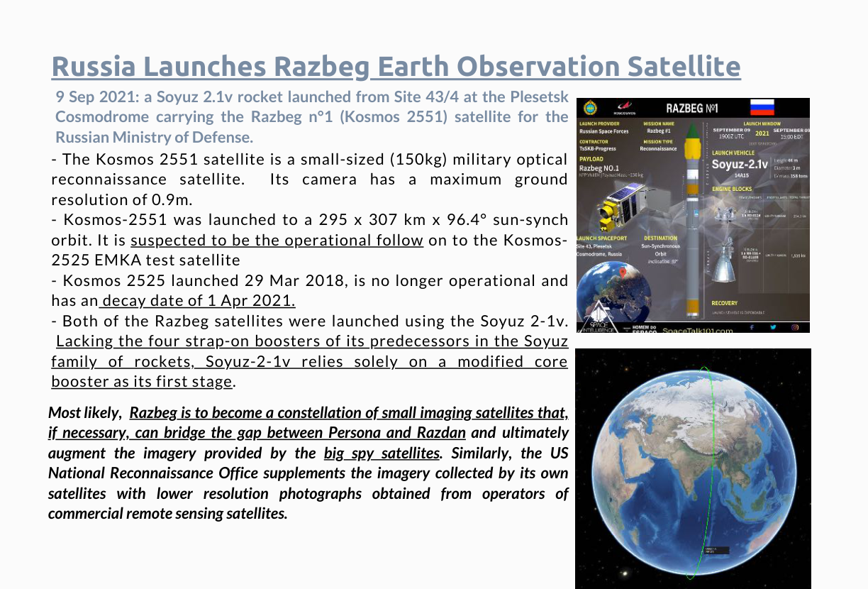Open the Earth globe orbit track image
Screen dimensions: 868x589
click(693, 468)
